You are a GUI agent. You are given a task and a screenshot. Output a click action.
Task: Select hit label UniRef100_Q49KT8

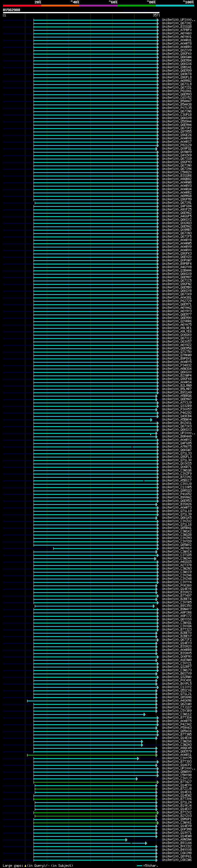pyautogui.click(x=177, y=74)
